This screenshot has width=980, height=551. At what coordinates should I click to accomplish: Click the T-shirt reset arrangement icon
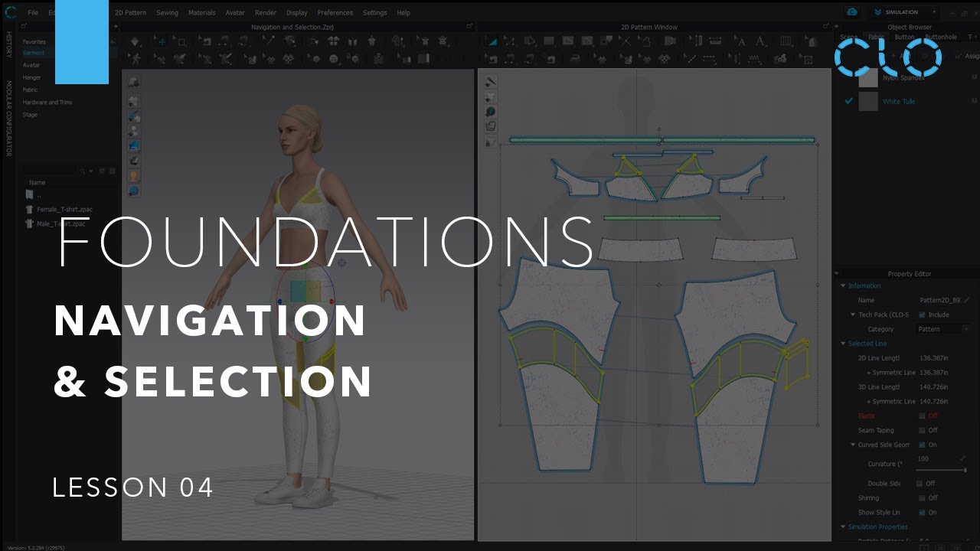pos(333,41)
